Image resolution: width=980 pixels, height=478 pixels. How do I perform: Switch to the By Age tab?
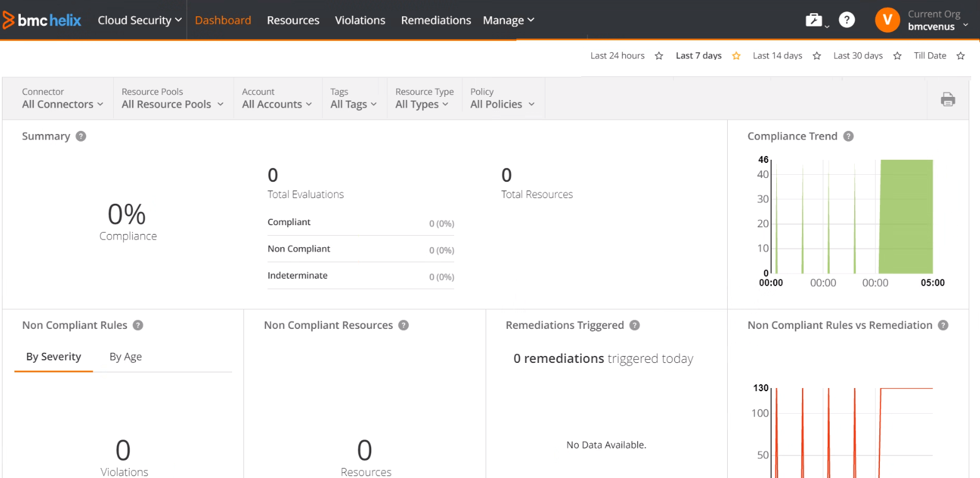click(125, 357)
